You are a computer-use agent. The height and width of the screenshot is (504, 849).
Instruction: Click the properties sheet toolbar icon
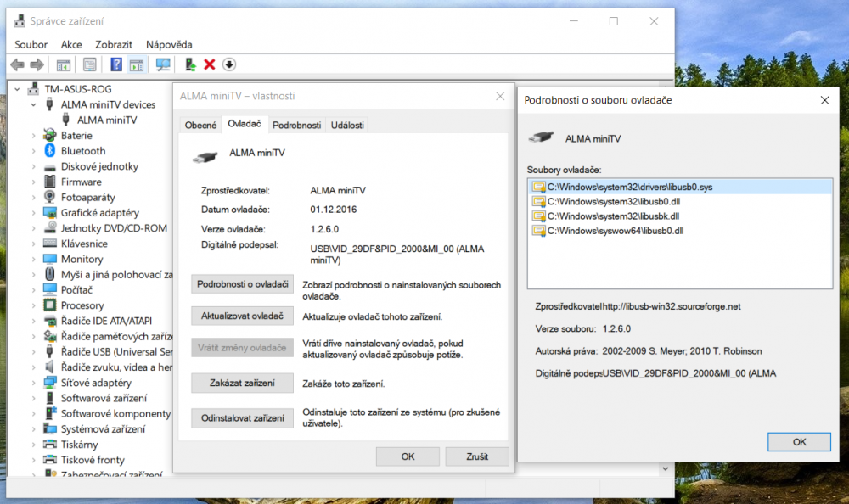click(89, 64)
